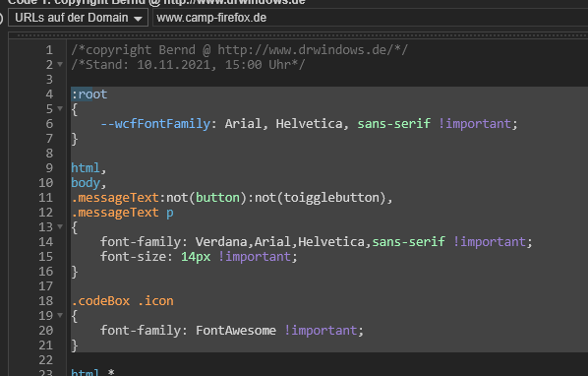Click the '.messageText p' selector line

click(122, 213)
